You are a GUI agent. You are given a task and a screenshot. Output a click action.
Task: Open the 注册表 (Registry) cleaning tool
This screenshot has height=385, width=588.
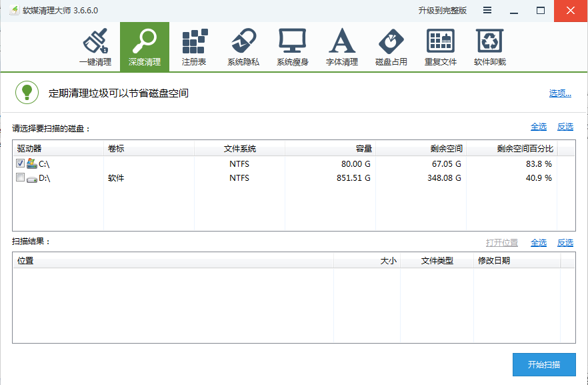click(x=195, y=46)
